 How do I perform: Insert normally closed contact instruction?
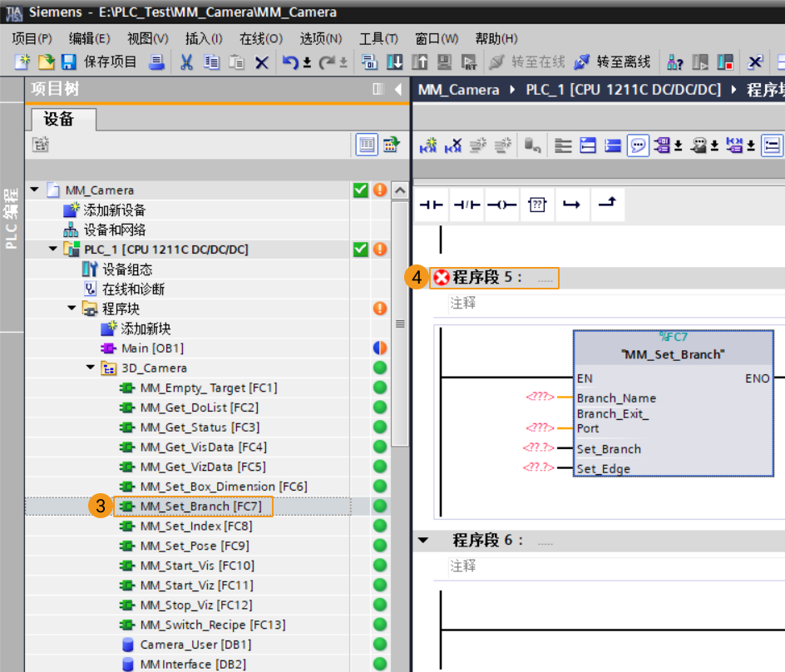467,205
